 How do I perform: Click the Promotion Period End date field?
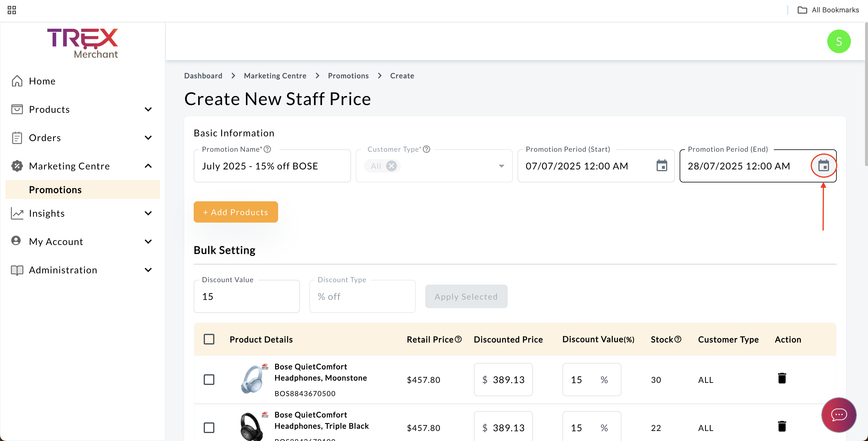click(758, 166)
